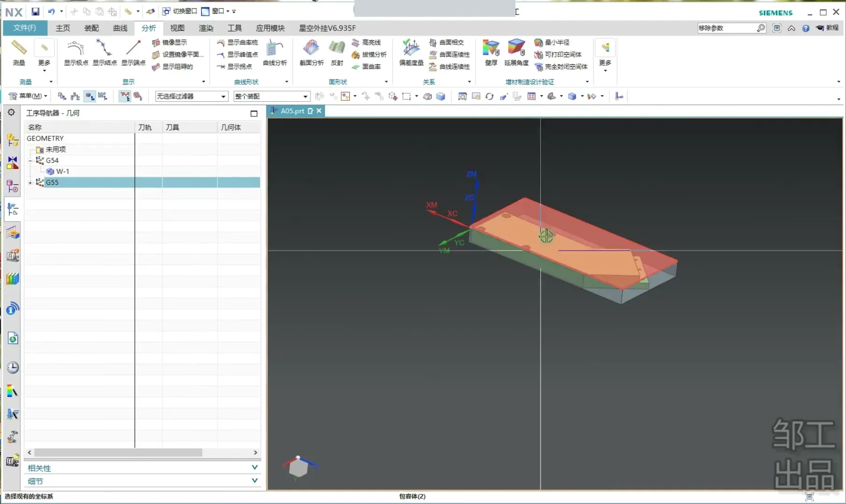The height and width of the screenshot is (504, 846).
Task: Toggle the Operation Navigator panel maximize box
Action: pyautogui.click(x=254, y=113)
